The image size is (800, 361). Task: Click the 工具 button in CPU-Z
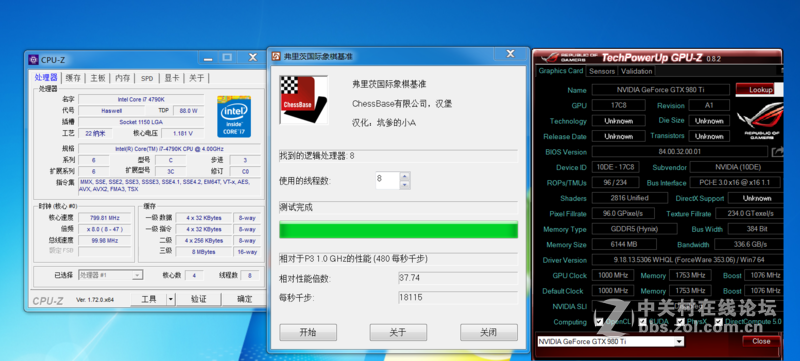point(148,299)
